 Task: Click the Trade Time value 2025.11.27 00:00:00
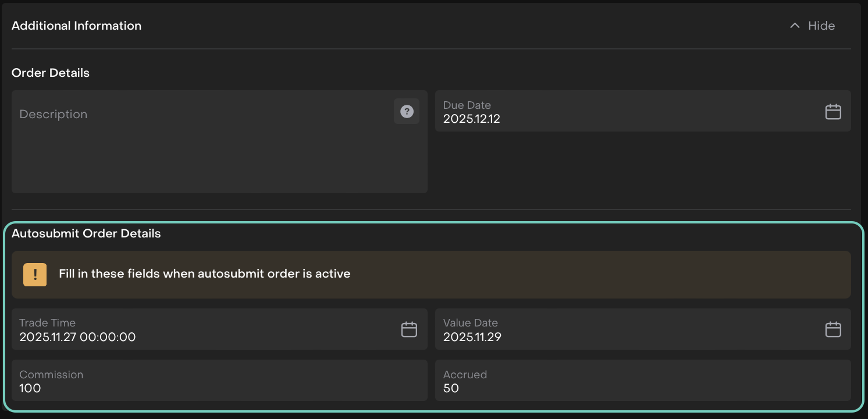[x=77, y=337]
